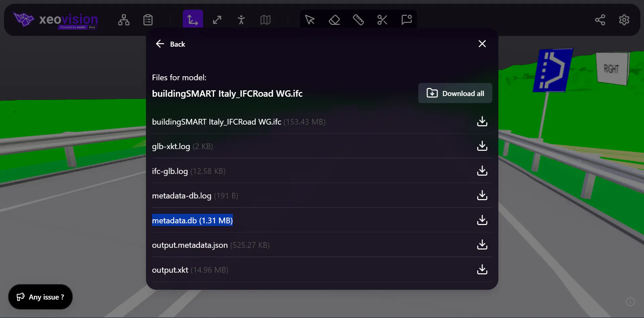
Task: Toggle the axis orientation view tool
Action: pyautogui.click(x=193, y=19)
